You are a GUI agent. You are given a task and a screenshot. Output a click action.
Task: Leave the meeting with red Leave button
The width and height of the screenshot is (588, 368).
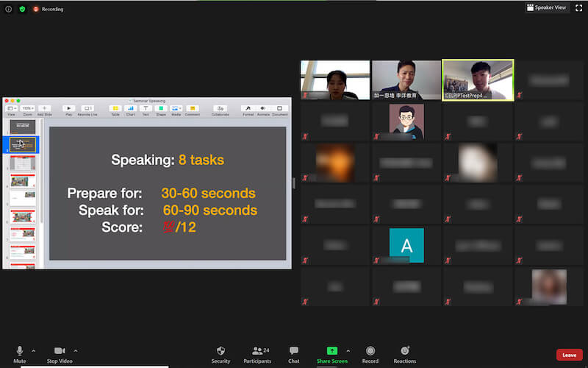click(x=569, y=355)
